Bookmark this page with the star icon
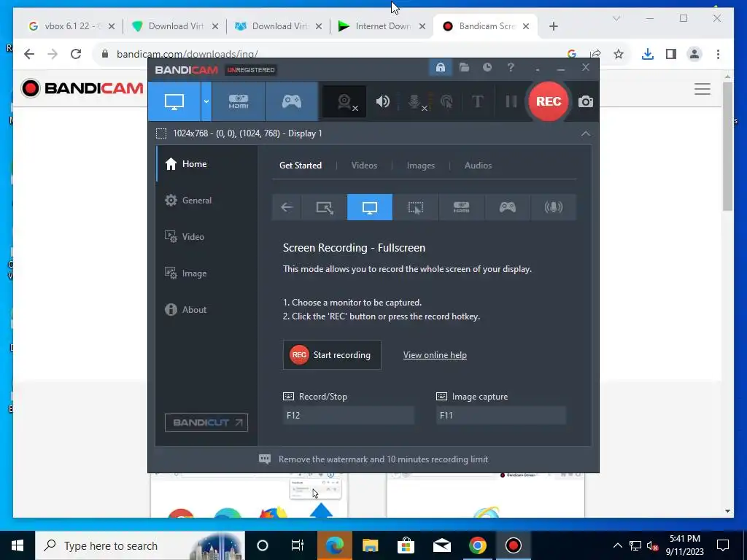The width and height of the screenshot is (747, 560). click(619, 54)
